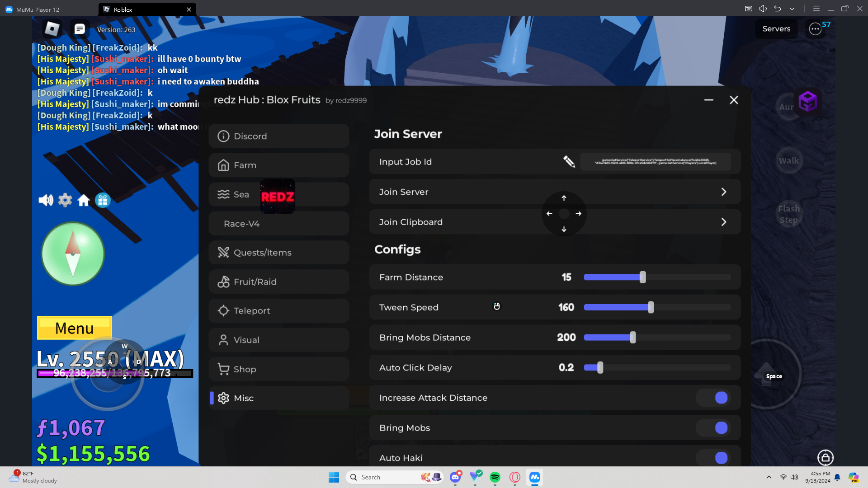Click the down arrow on directional pad
The height and width of the screenshot is (488, 868).
(x=564, y=229)
